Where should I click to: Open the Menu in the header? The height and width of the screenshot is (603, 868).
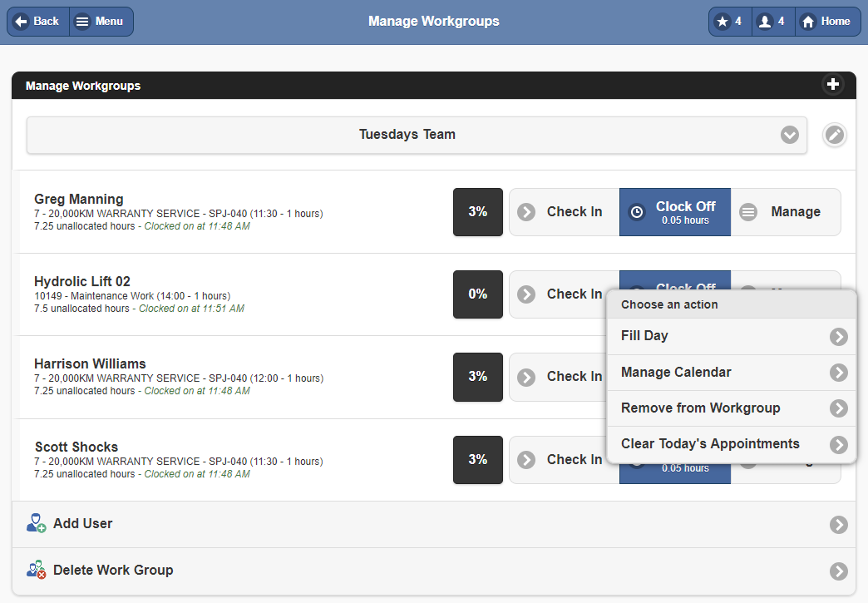click(x=101, y=22)
